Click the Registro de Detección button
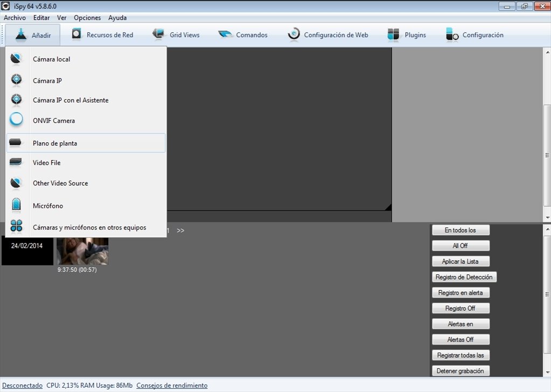 (x=464, y=277)
